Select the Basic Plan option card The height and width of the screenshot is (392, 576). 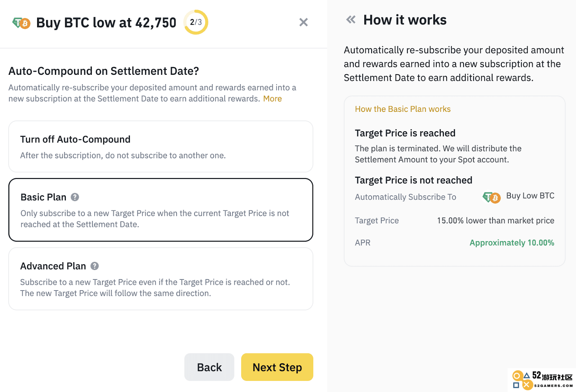(x=161, y=210)
